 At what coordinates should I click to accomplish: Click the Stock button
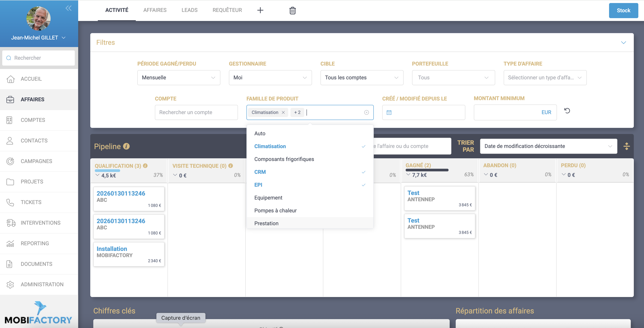(x=623, y=11)
